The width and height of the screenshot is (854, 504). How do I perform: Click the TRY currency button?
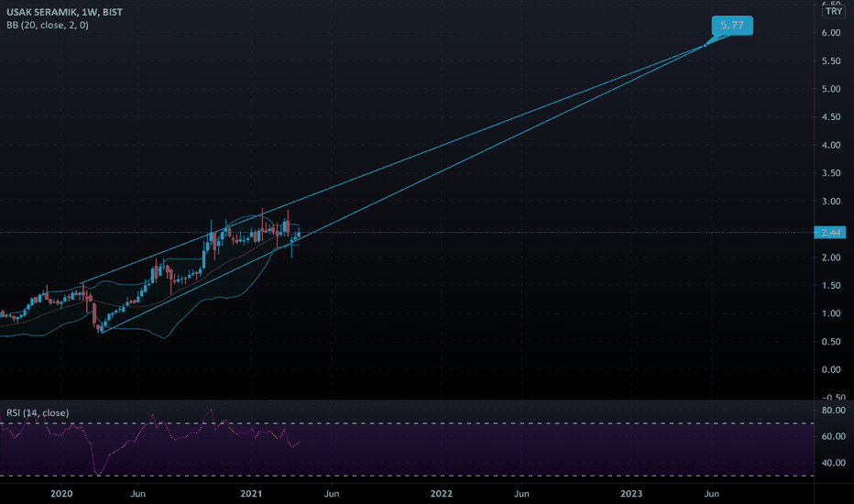coord(834,11)
